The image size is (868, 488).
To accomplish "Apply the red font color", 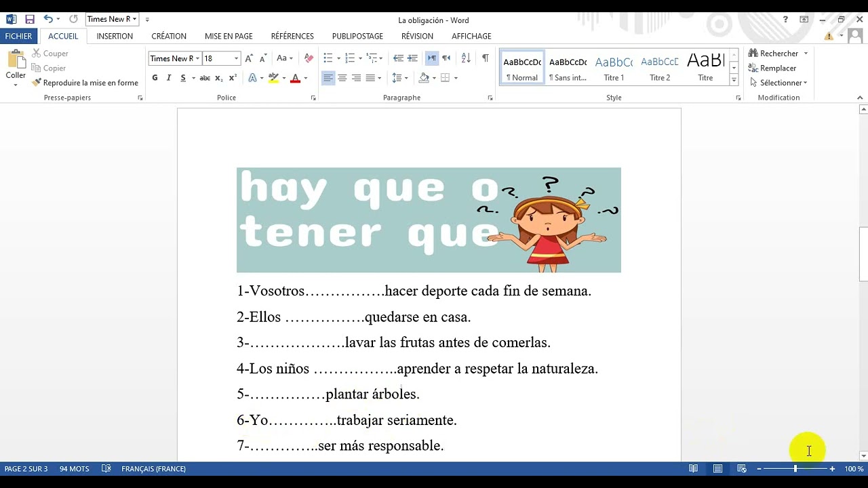I will 295,78.
